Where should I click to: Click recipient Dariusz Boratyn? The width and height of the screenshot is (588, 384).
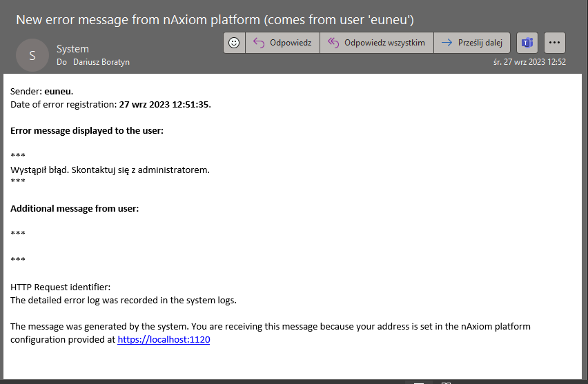[101, 62]
